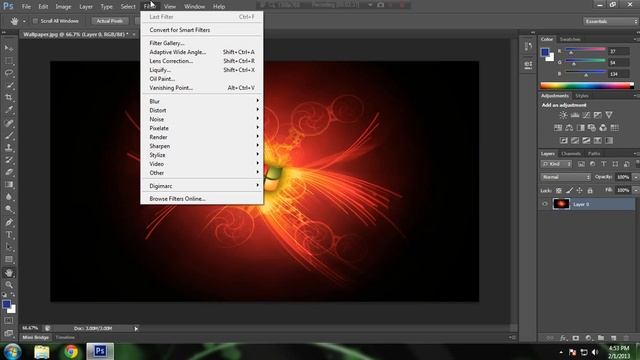Select the Dodge tool
Screen dimensions: 640x360
[9, 209]
